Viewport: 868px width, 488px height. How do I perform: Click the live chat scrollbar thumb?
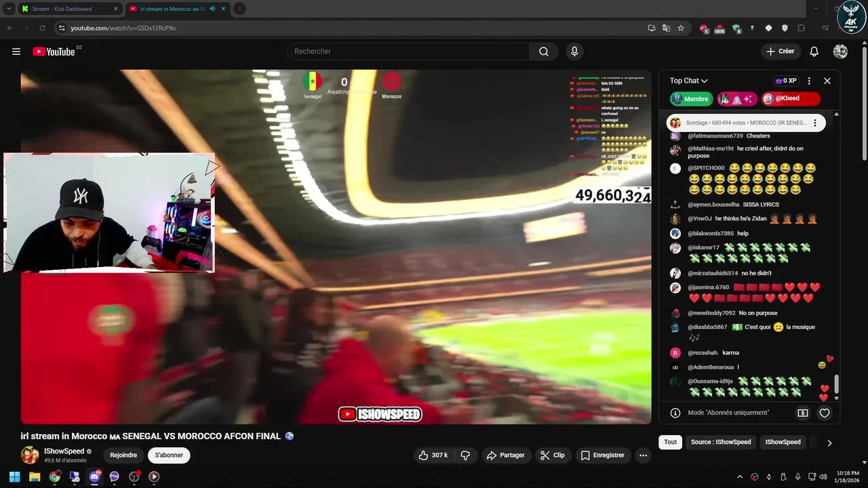click(x=836, y=384)
